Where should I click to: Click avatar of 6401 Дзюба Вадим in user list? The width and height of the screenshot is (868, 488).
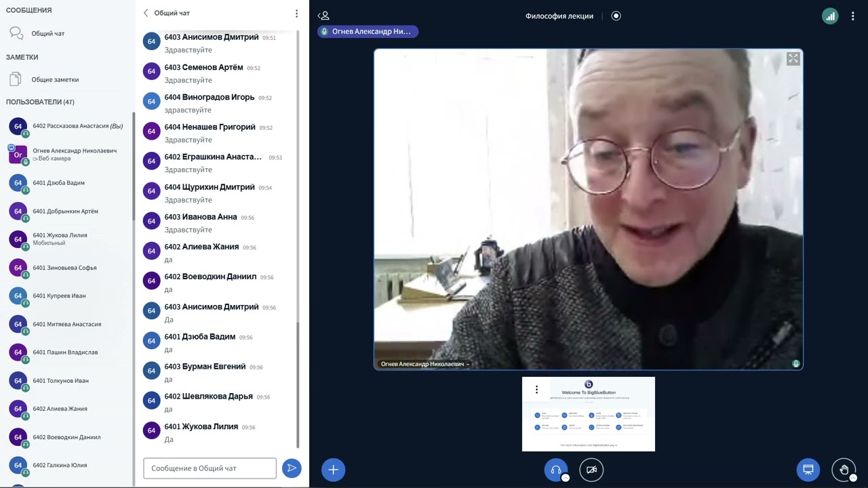(18, 183)
